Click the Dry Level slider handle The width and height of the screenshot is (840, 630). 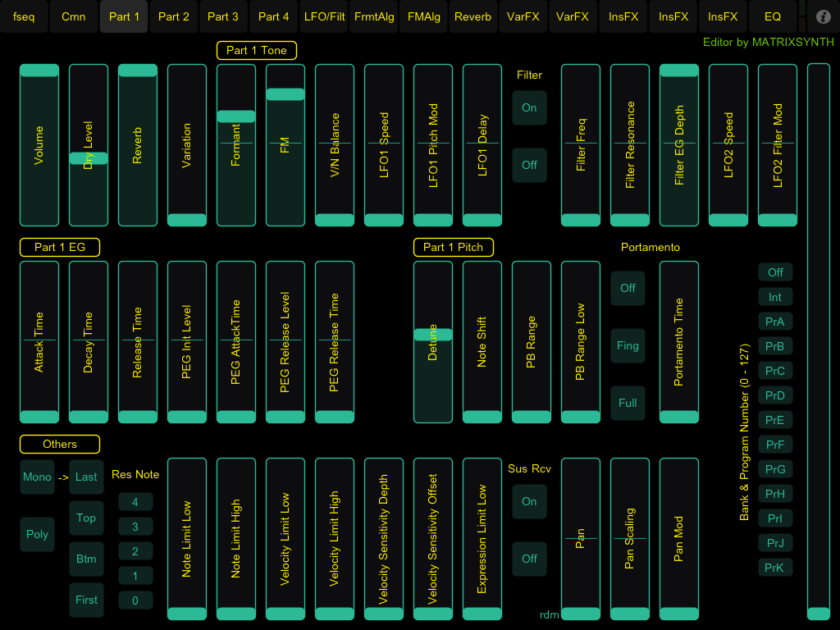point(88,158)
